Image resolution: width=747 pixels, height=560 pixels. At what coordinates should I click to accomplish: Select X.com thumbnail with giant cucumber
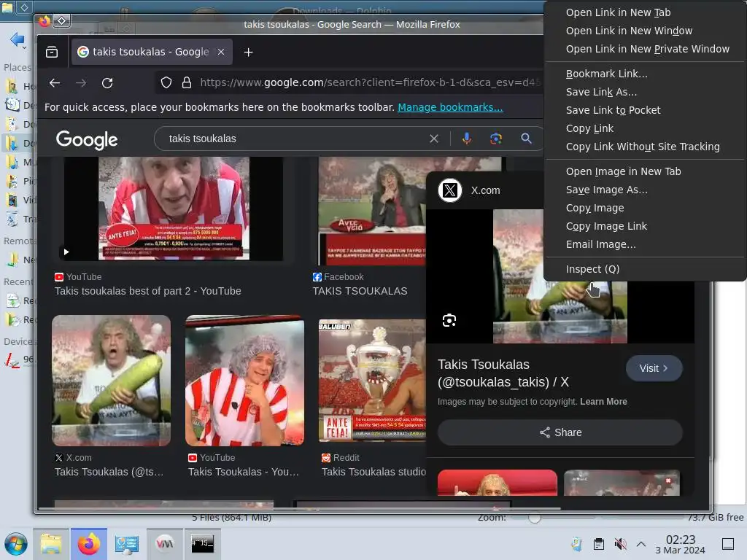click(x=111, y=381)
